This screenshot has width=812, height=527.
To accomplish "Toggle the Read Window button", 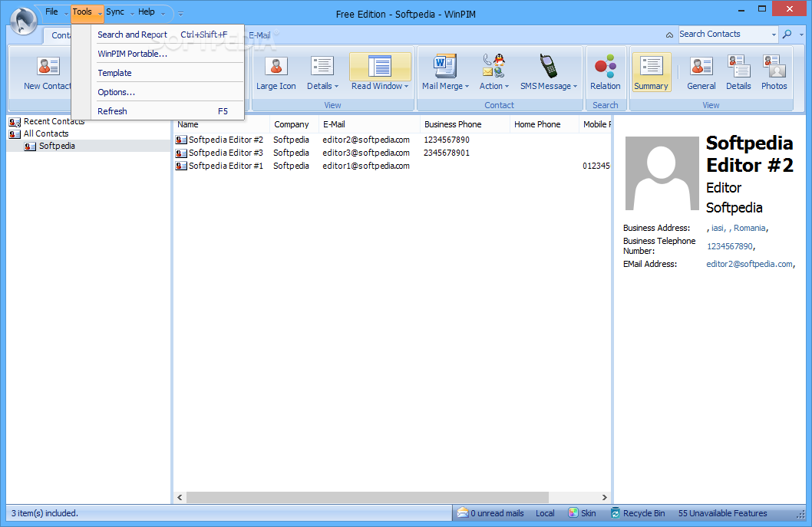I will (x=380, y=72).
